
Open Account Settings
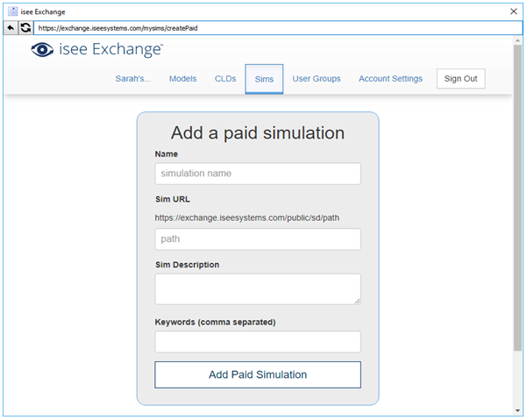[x=390, y=79]
